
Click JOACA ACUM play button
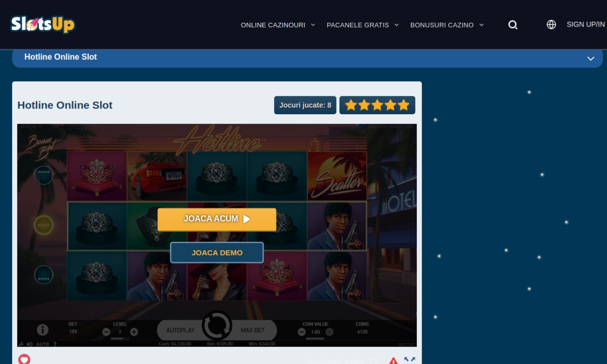(217, 219)
